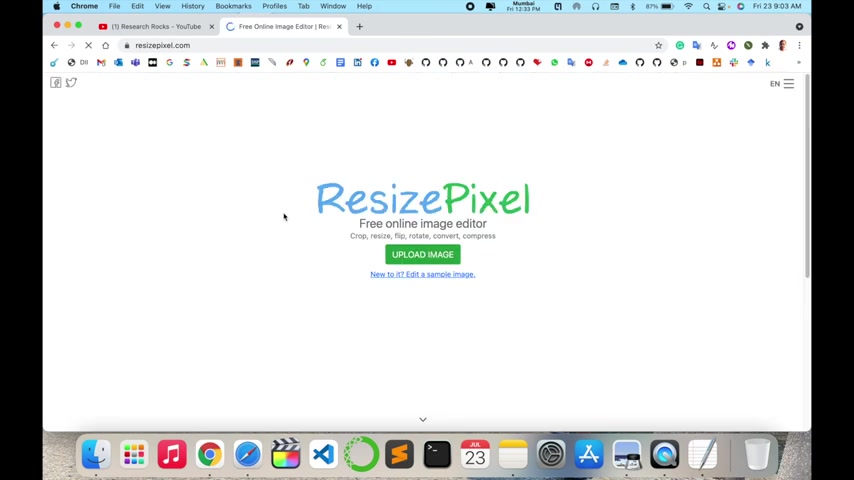Click the browser home icon

[106, 45]
